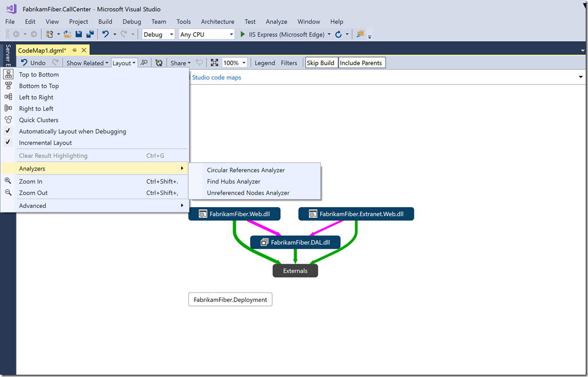
Task: Open the Any CPU platform dropdown
Action: pyautogui.click(x=206, y=34)
